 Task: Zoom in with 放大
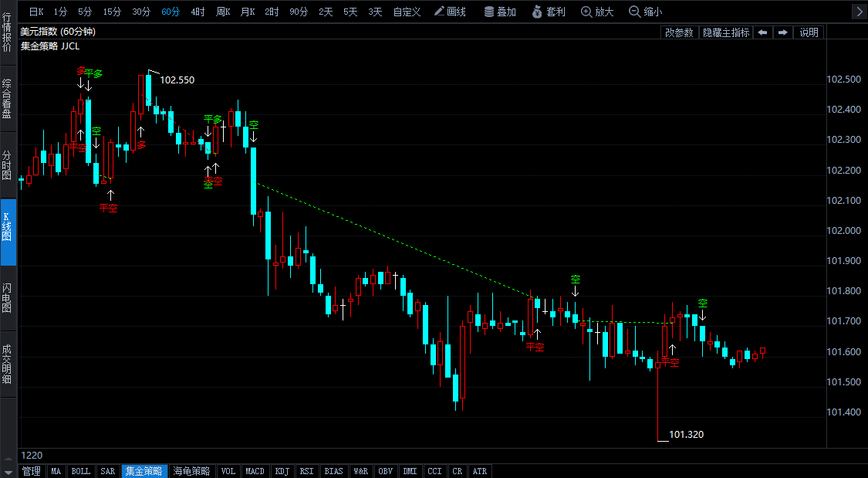(x=597, y=12)
